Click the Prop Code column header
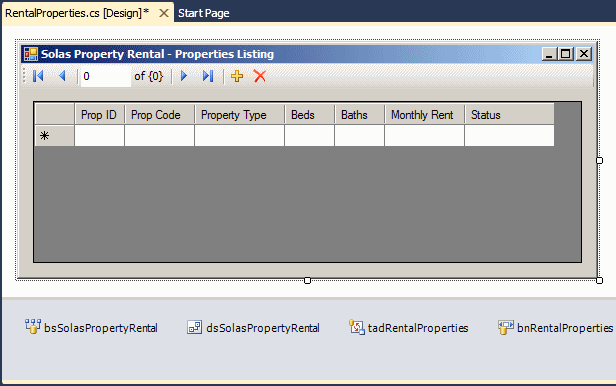 pos(160,115)
